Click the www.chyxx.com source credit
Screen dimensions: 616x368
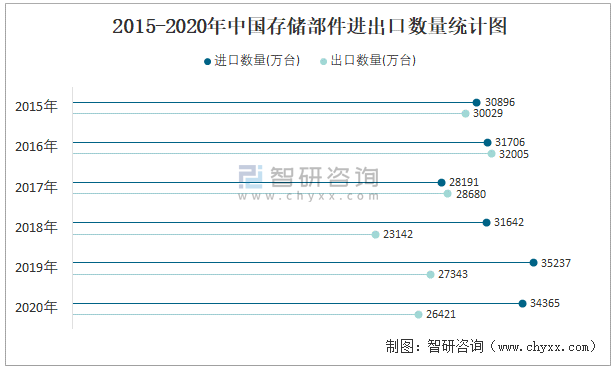[x=547, y=347]
